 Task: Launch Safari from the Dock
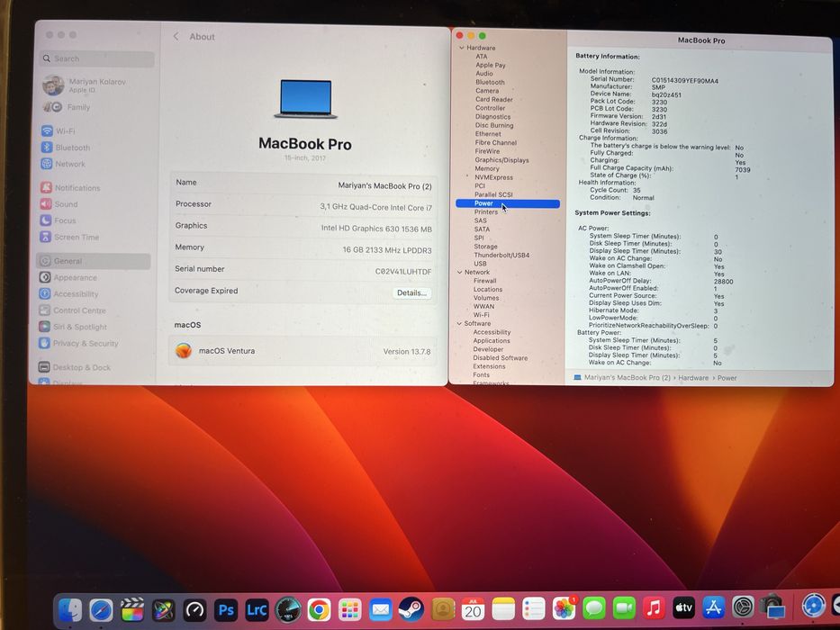tap(101, 609)
